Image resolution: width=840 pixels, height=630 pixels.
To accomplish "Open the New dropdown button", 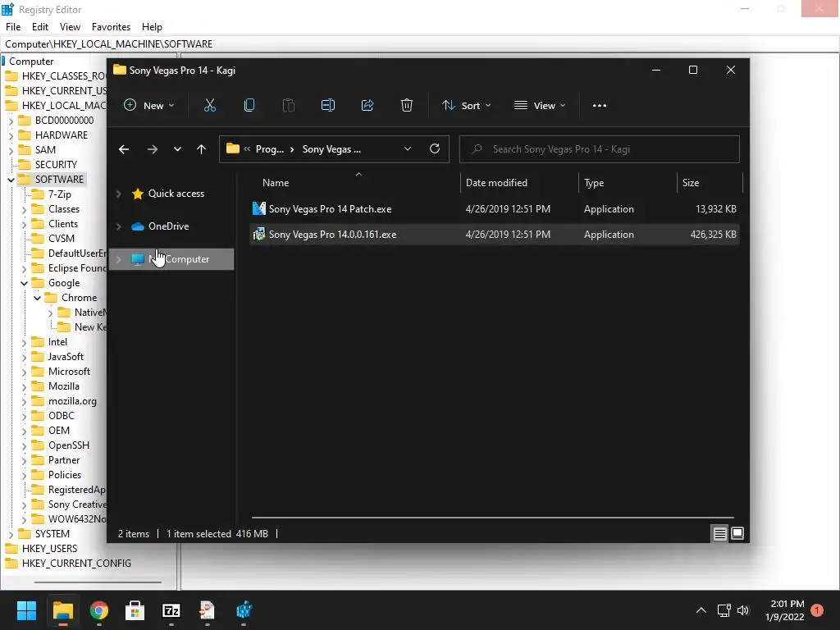I will 149,106.
